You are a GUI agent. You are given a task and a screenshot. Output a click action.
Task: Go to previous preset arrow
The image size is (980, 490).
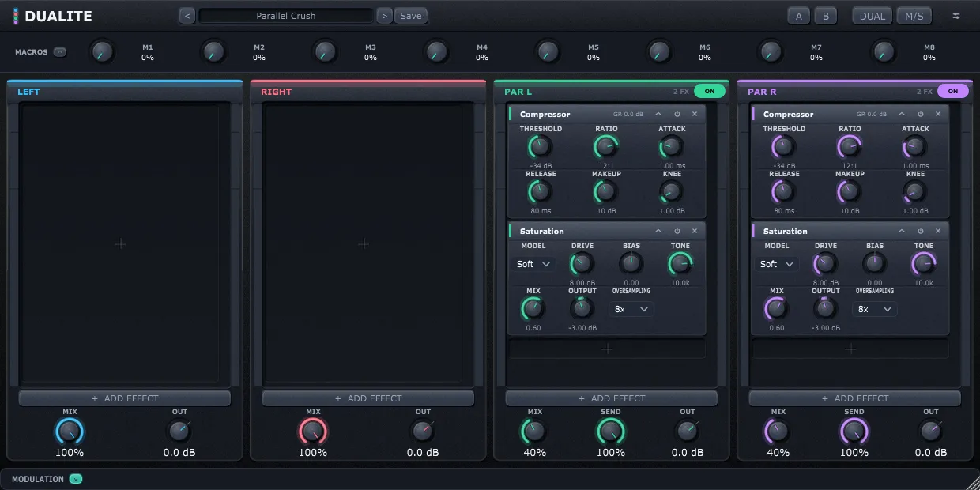coord(187,16)
